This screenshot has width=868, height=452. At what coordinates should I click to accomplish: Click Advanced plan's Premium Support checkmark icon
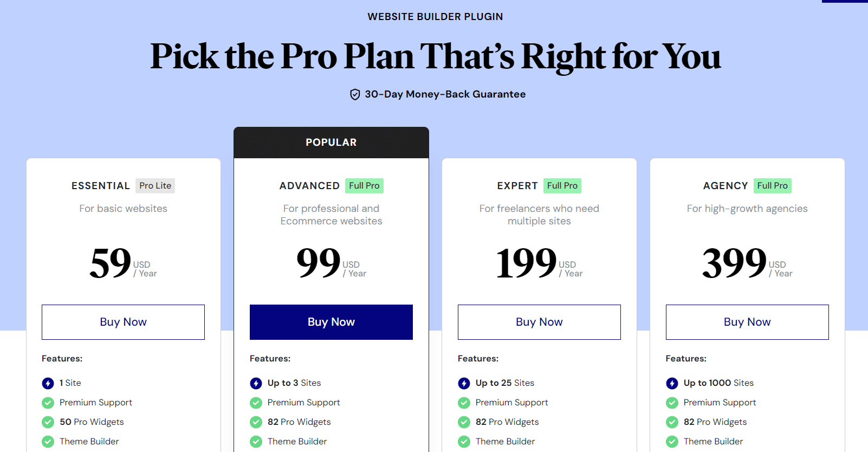click(x=256, y=403)
